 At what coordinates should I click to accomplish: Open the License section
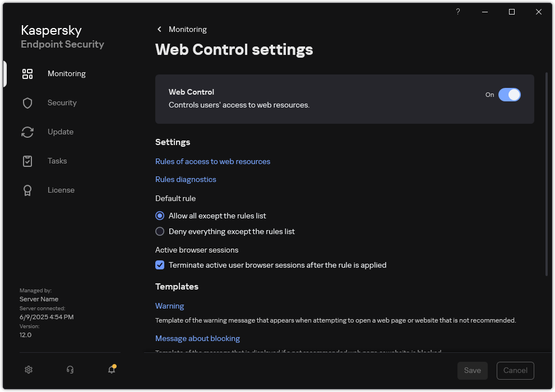click(x=61, y=190)
